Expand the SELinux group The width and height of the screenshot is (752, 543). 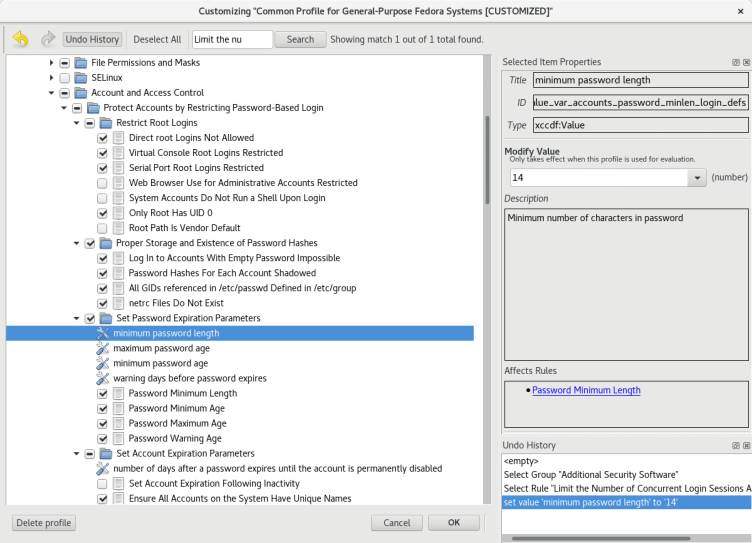[51, 78]
